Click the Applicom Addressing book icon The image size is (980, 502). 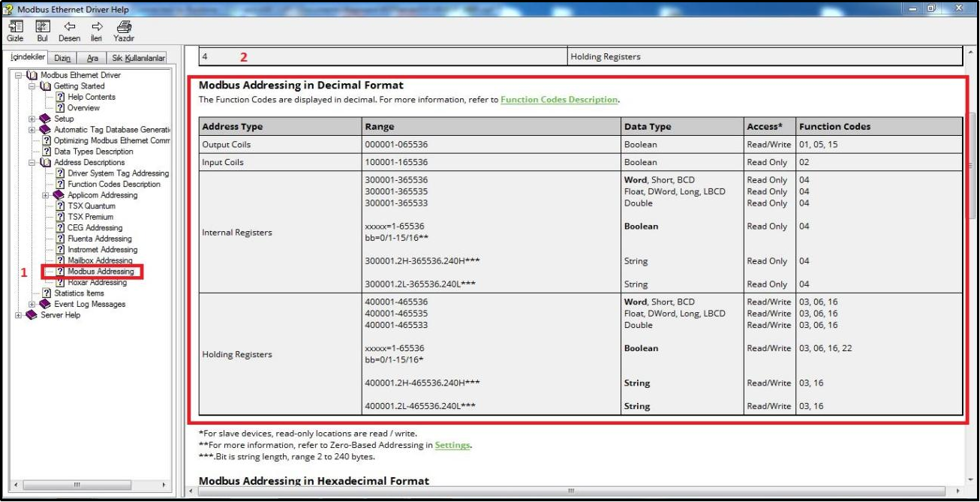click(x=59, y=195)
